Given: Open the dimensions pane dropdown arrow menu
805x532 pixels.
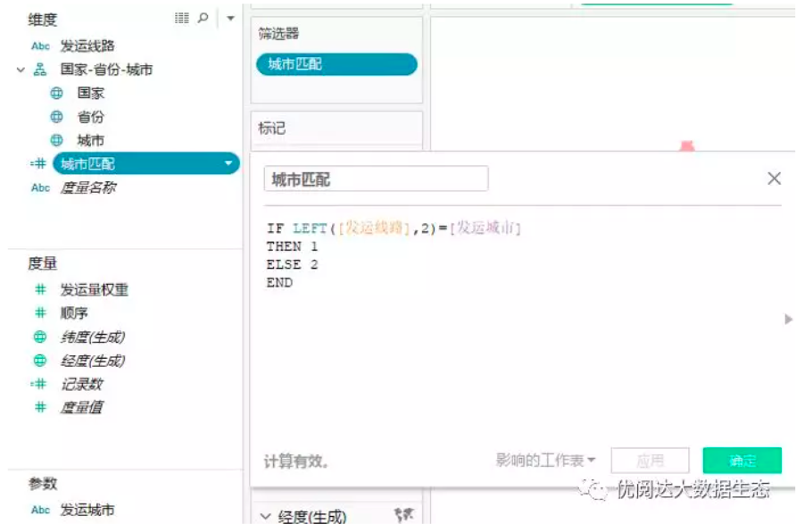Looking at the screenshot, I should point(230,19).
